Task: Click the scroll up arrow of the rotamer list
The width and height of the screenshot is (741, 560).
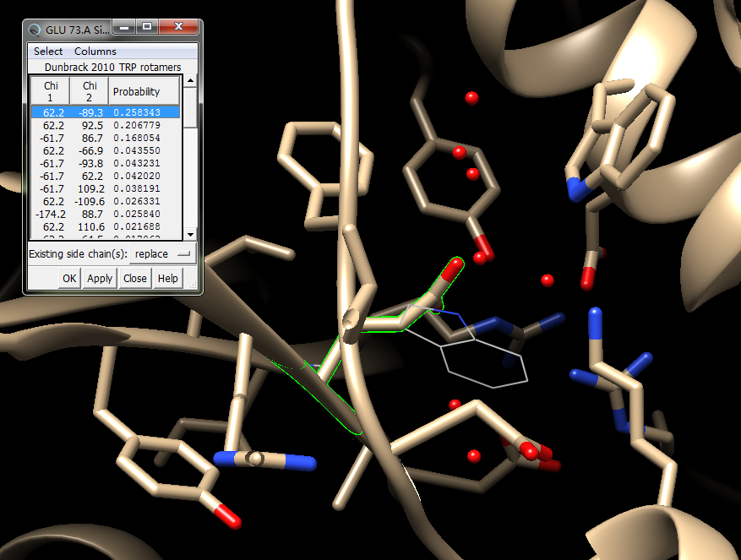Action: point(190,81)
